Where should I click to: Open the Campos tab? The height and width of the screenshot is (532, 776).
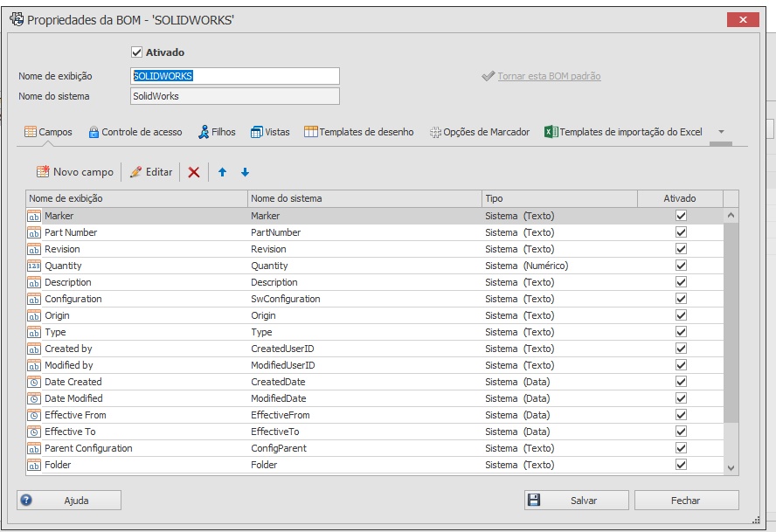[48, 132]
